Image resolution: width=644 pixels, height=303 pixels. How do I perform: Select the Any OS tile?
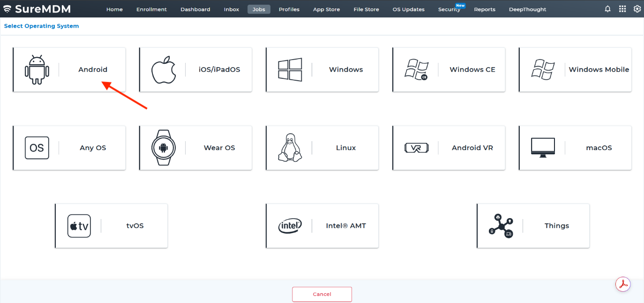(x=69, y=148)
